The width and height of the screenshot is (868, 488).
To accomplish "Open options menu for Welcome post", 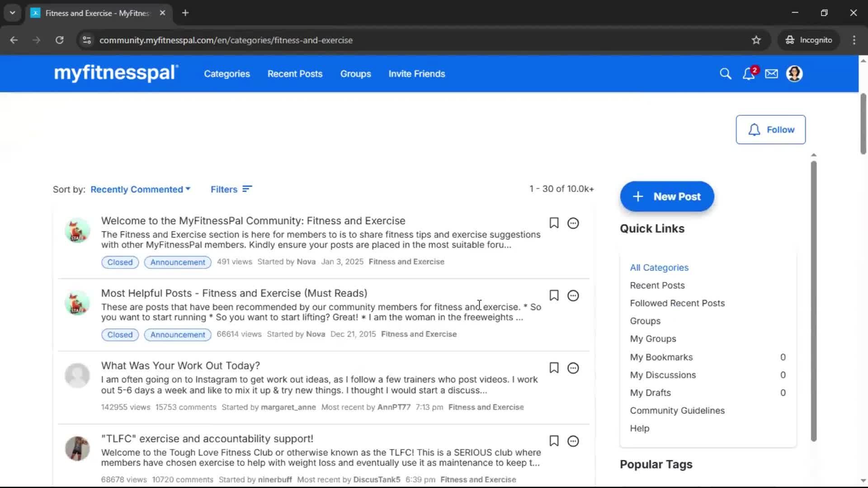I will point(573,223).
